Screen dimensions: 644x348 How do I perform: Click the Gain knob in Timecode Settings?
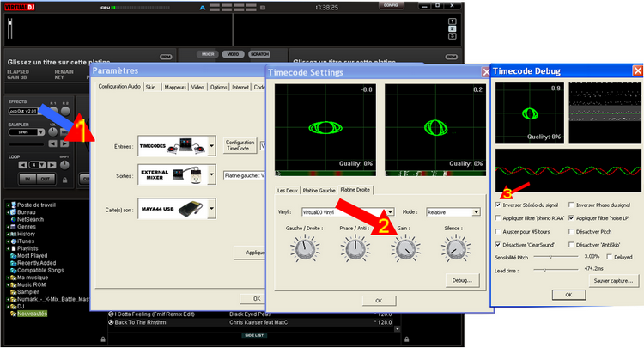point(404,249)
